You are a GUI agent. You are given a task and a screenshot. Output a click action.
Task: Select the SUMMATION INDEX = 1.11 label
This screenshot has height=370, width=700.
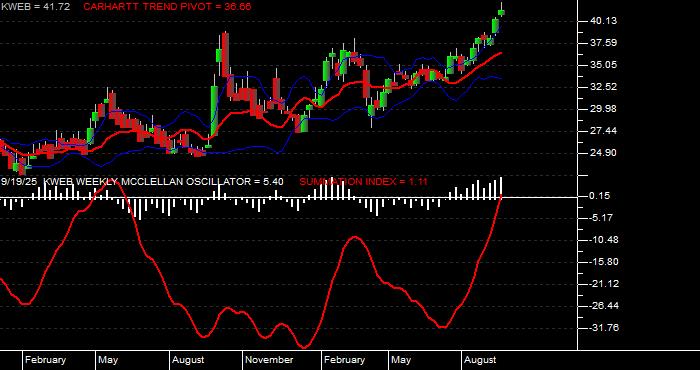(363, 182)
